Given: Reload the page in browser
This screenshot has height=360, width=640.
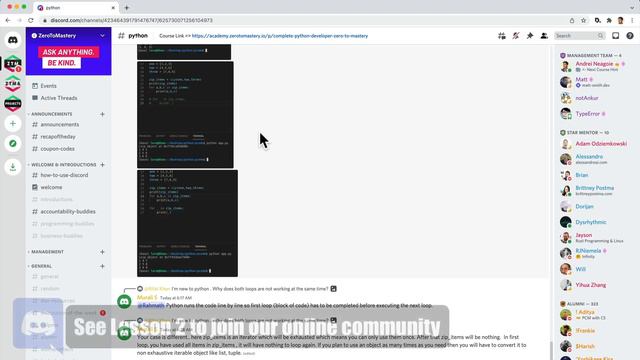Looking at the screenshot, I should click(x=31, y=20).
